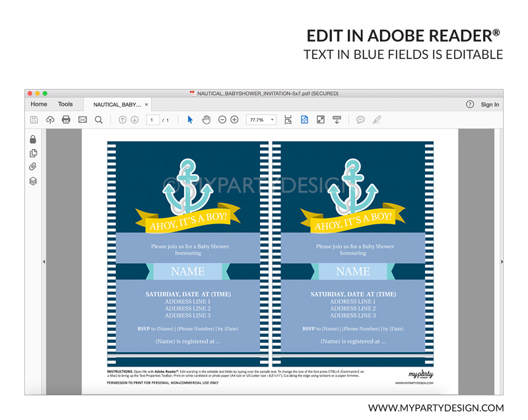Expand the right tools pane arrow
Screen dimensions: 528x420
[501, 262]
